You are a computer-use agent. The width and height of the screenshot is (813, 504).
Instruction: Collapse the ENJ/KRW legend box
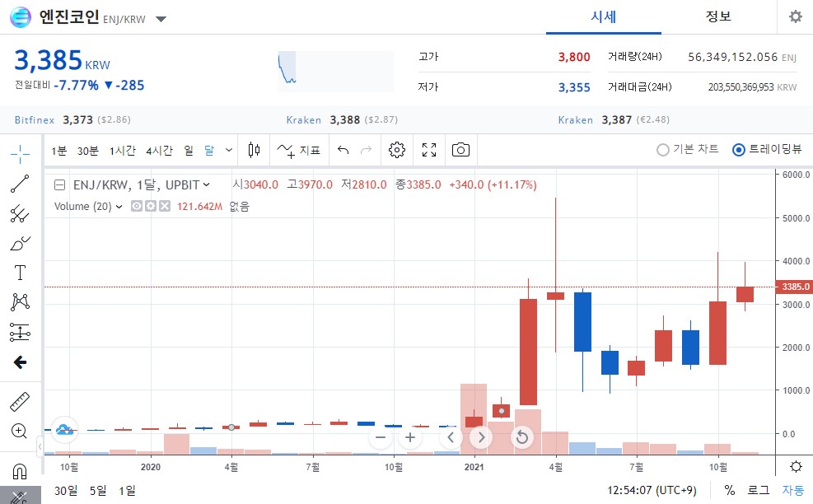tap(59, 185)
